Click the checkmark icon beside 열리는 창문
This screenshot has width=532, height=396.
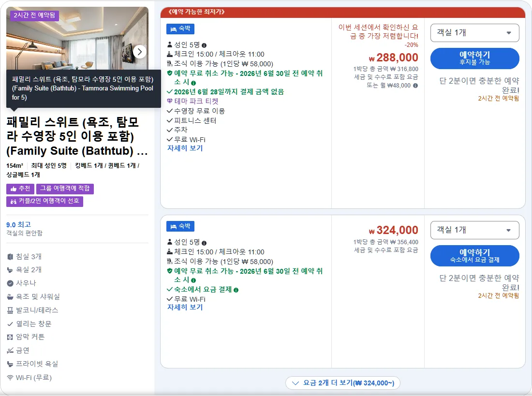[10, 324]
